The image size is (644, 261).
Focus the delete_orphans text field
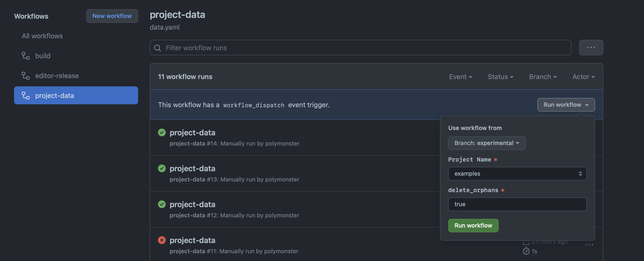[x=517, y=204]
